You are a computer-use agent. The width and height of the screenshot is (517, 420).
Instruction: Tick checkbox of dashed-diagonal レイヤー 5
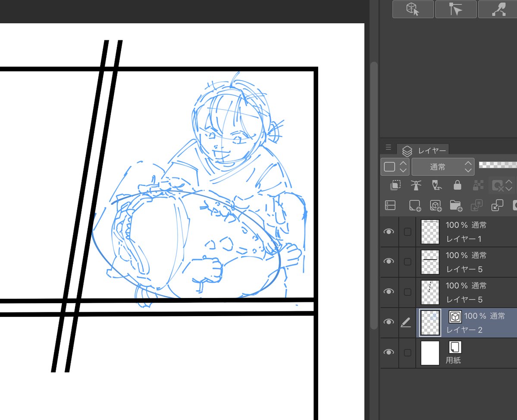pos(407,292)
